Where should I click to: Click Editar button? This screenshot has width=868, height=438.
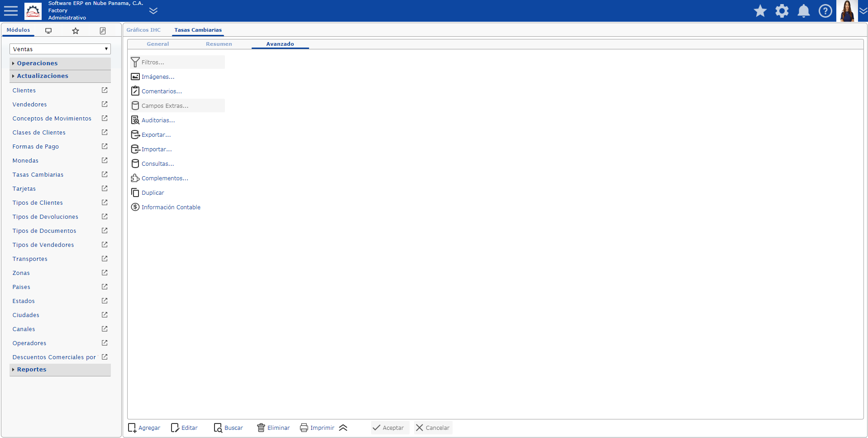[x=184, y=428]
